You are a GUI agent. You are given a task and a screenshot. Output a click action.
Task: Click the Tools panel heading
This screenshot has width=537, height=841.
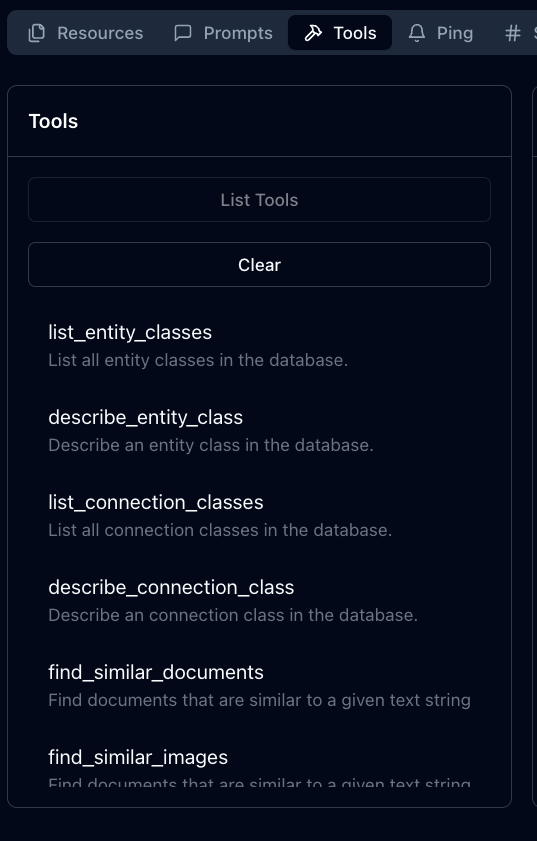[53, 121]
